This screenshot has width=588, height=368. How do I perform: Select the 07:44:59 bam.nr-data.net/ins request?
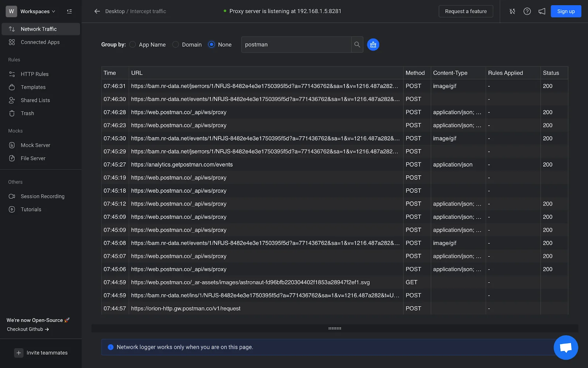click(x=335, y=296)
